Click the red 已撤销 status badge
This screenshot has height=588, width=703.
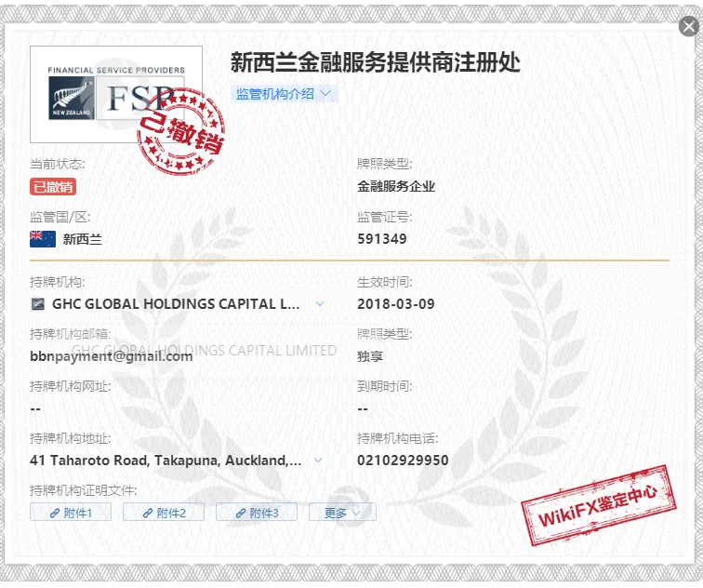[x=53, y=187]
